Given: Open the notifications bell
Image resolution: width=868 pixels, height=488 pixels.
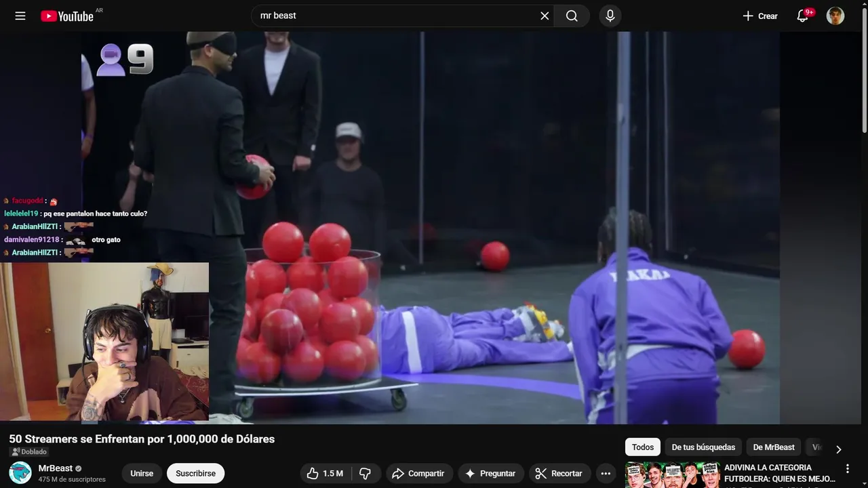Looking at the screenshot, I should click(803, 16).
